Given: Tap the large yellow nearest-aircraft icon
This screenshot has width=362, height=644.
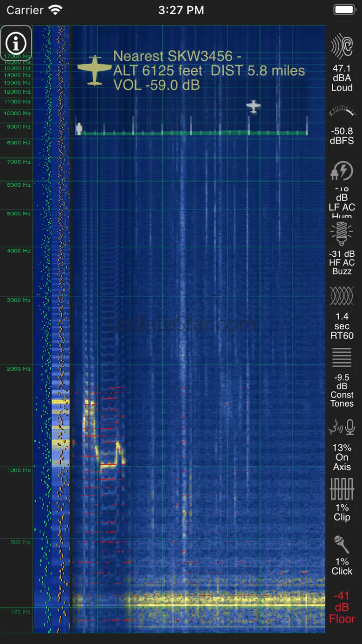Looking at the screenshot, I should tap(95, 70).
